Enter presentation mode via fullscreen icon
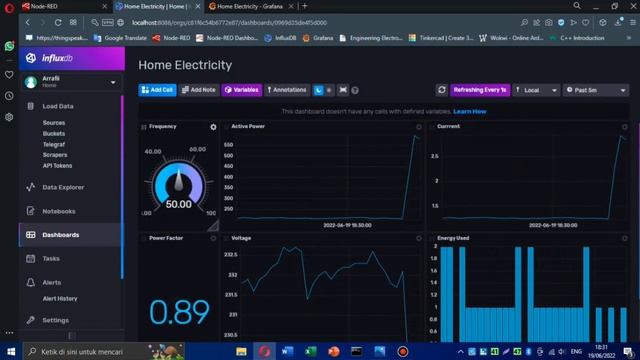Viewport: 640px width, 360px height. [x=343, y=90]
